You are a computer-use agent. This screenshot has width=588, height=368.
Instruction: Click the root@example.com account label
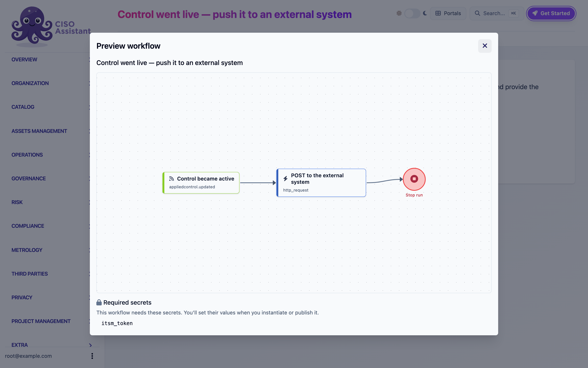(x=28, y=356)
